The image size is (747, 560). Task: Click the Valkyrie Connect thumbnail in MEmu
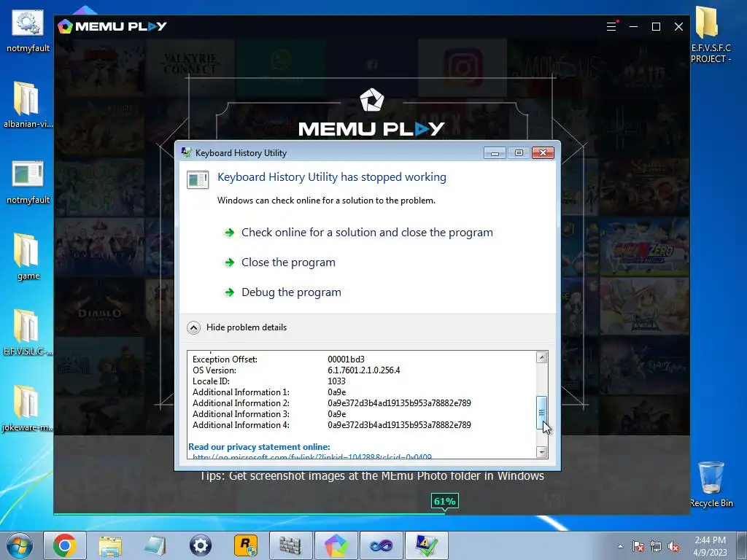tap(190, 68)
